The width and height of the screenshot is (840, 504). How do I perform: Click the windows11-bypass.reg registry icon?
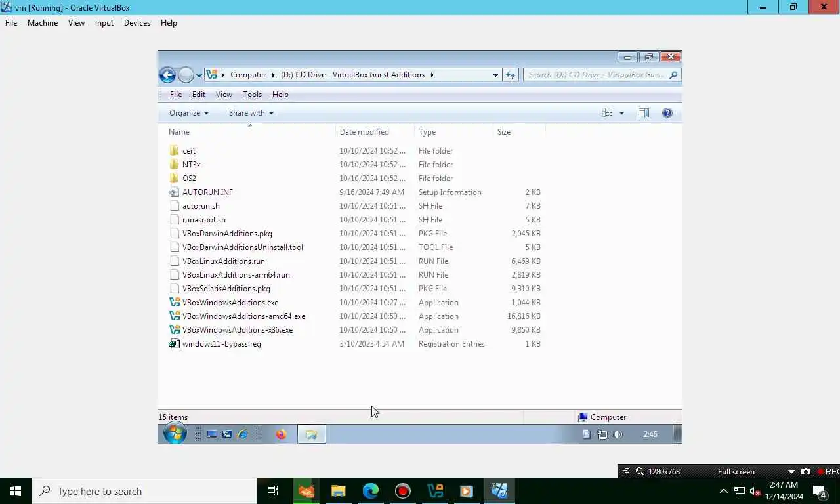tap(174, 344)
